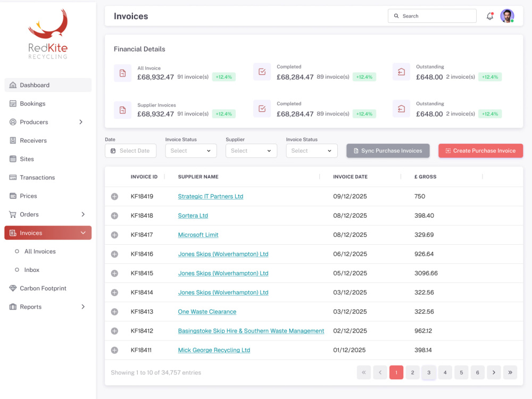
Task: Click the next page arrow
Action: point(494,372)
